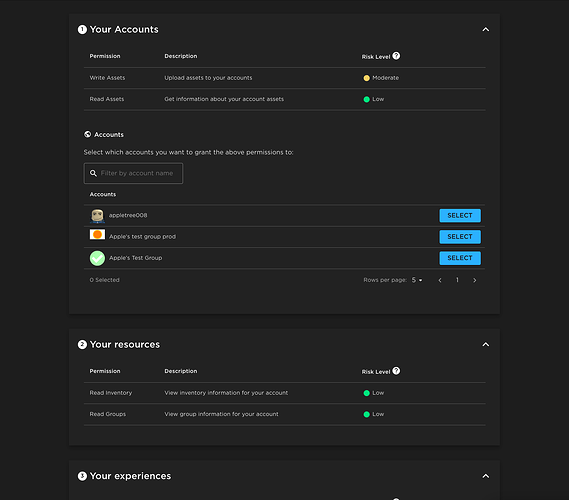
Task: Select Apple's Test Group account
Action: 460,258
